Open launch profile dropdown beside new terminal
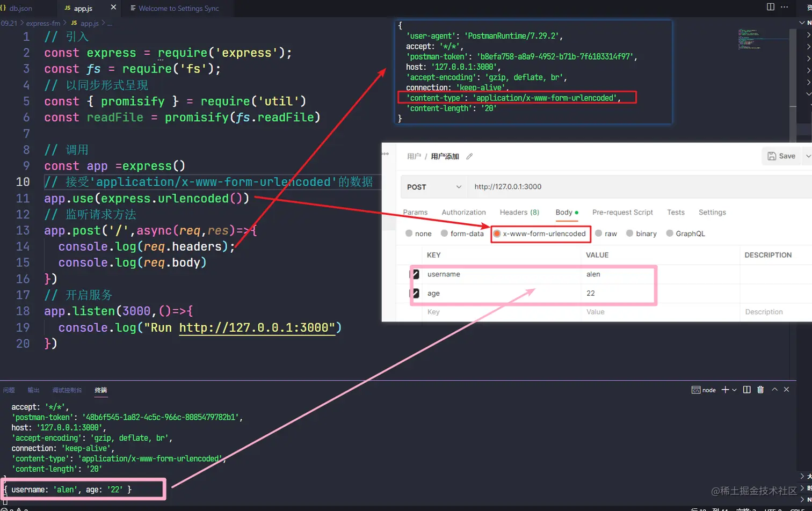This screenshot has width=812, height=511. (x=734, y=390)
